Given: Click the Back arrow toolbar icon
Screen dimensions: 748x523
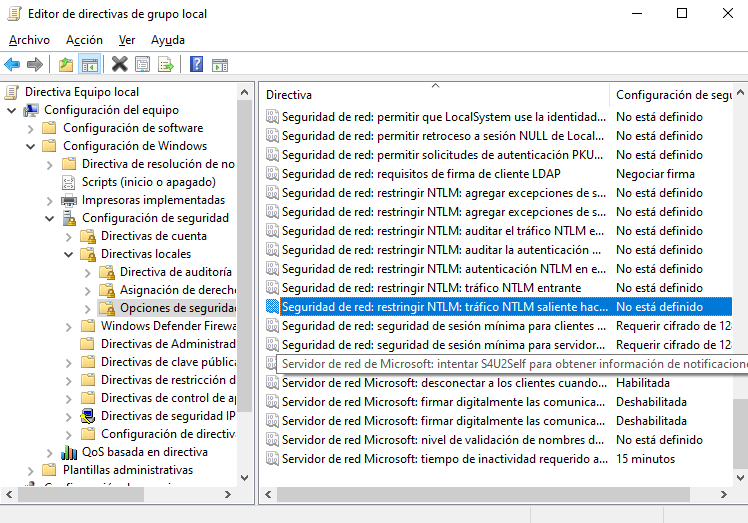Looking at the screenshot, I should tap(12, 65).
